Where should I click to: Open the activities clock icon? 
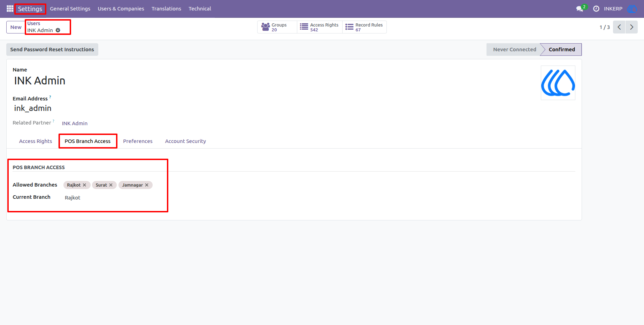coord(596,9)
